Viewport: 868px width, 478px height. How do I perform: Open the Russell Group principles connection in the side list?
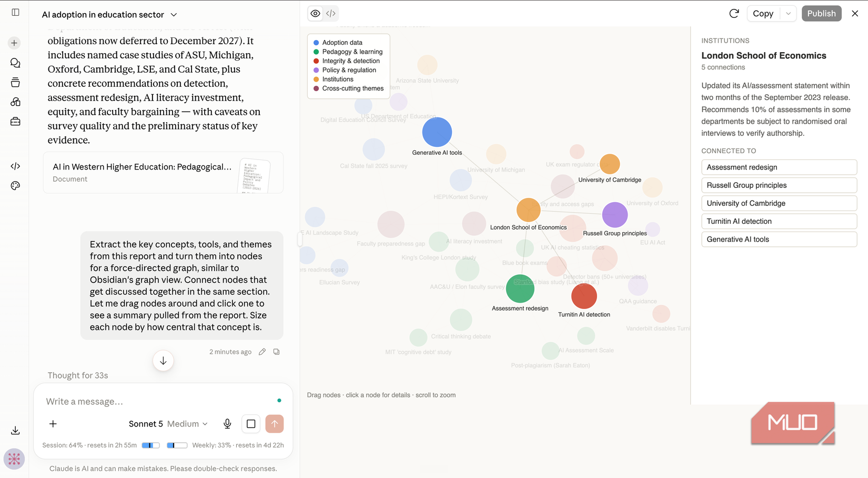[x=779, y=185]
